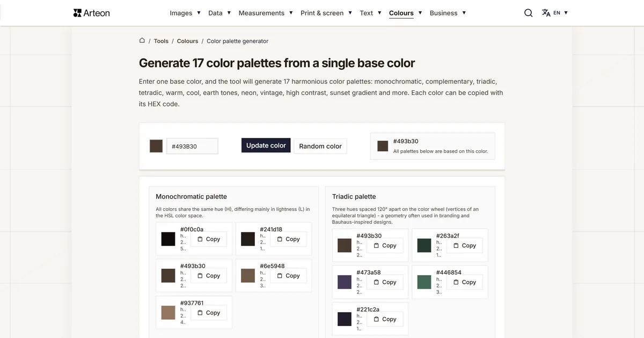The width and height of the screenshot is (644, 338).
Task: Click the #446854 triadic swatch
Action: coord(424,282)
